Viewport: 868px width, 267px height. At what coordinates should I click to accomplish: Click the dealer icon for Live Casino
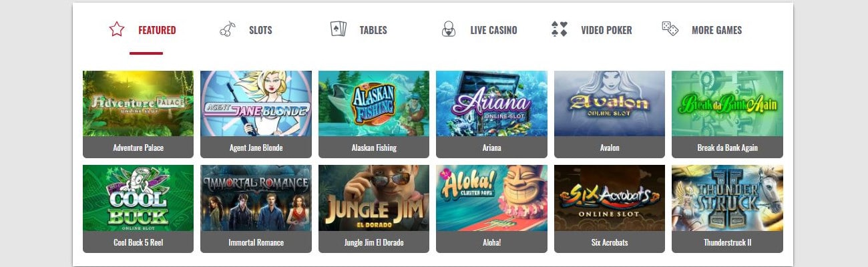[x=449, y=29]
